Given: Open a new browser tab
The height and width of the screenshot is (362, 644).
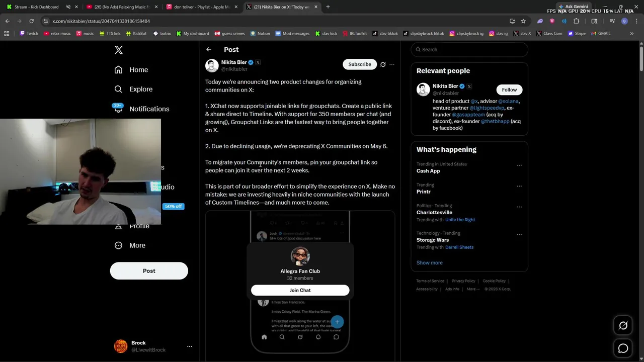Looking at the screenshot, I should click(328, 7).
